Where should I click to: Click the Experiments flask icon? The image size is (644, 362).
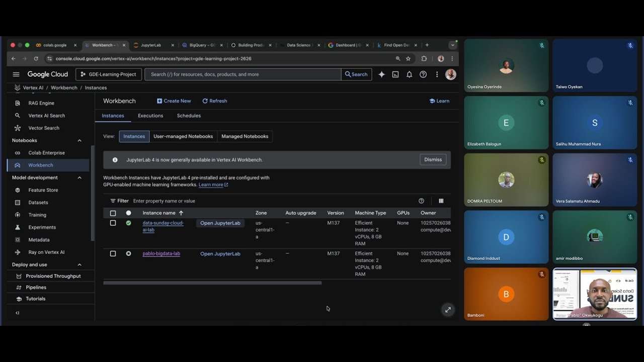point(18,227)
